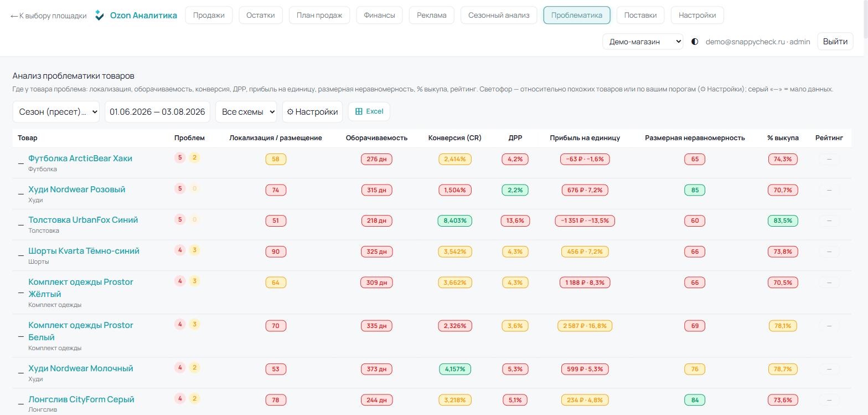Screen dimensions: 868x415
Task: Click the Рейтинг column header
Action: pos(829,138)
